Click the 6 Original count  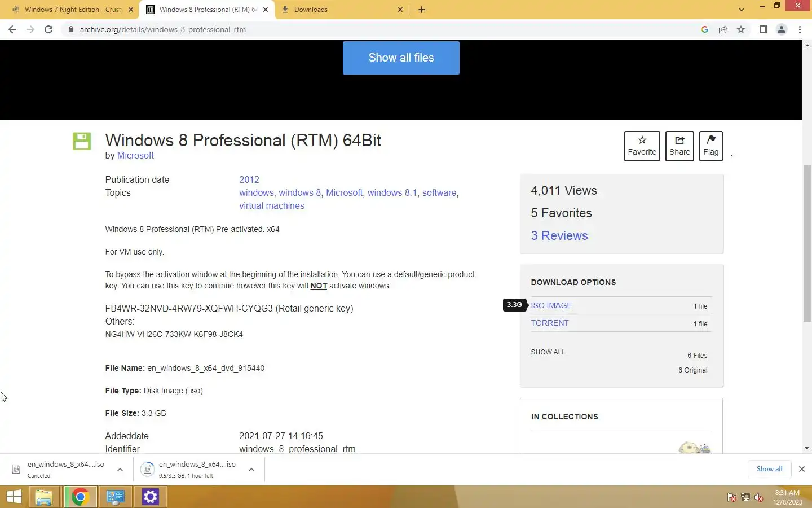[x=693, y=370]
